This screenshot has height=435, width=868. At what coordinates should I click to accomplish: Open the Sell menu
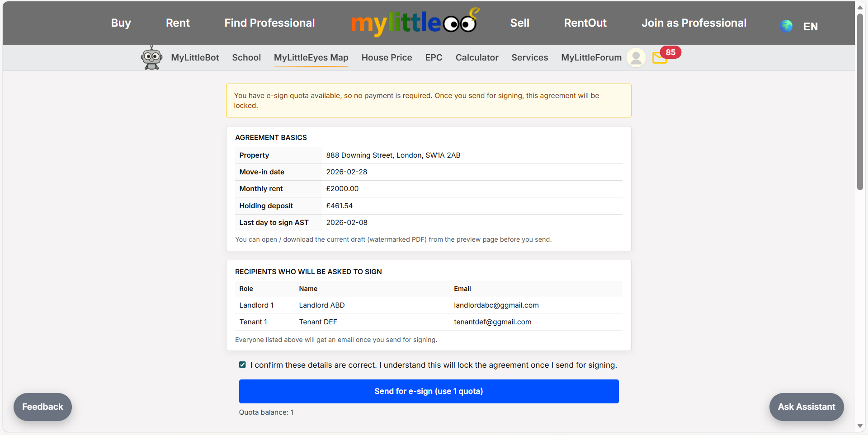click(519, 23)
